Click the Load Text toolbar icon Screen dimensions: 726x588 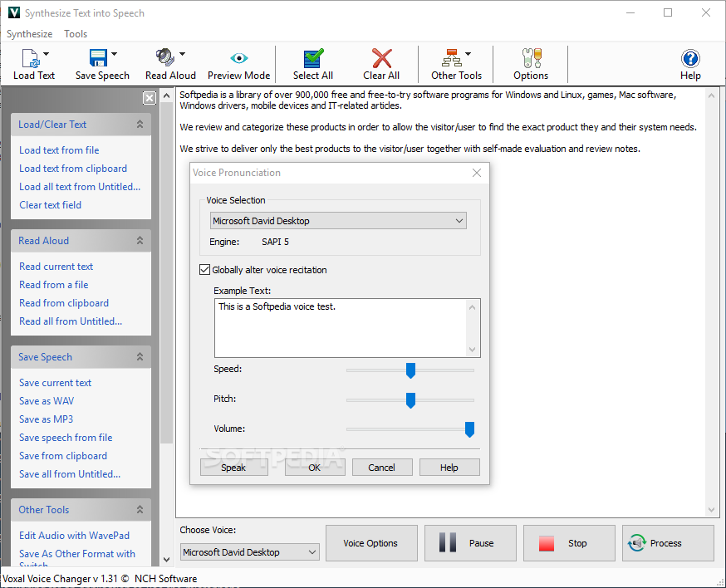click(30, 58)
